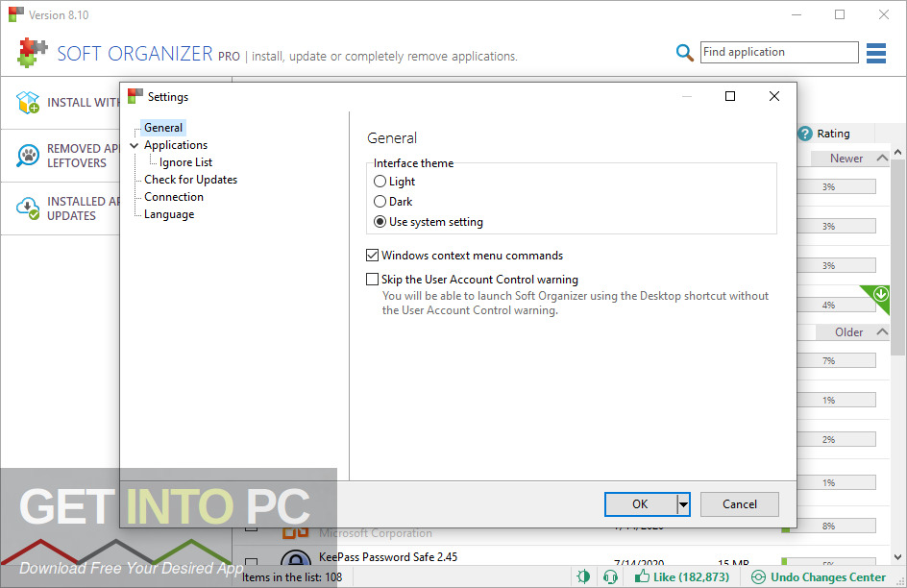Click the Install with tracing box icon
The width and height of the screenshot is (907, 588).
click(x=28, y=103)
